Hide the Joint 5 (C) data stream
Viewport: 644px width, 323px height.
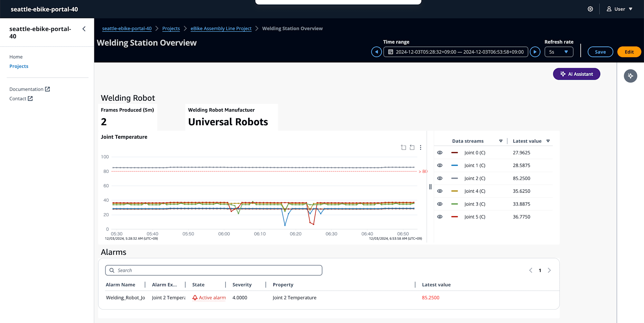440,217
